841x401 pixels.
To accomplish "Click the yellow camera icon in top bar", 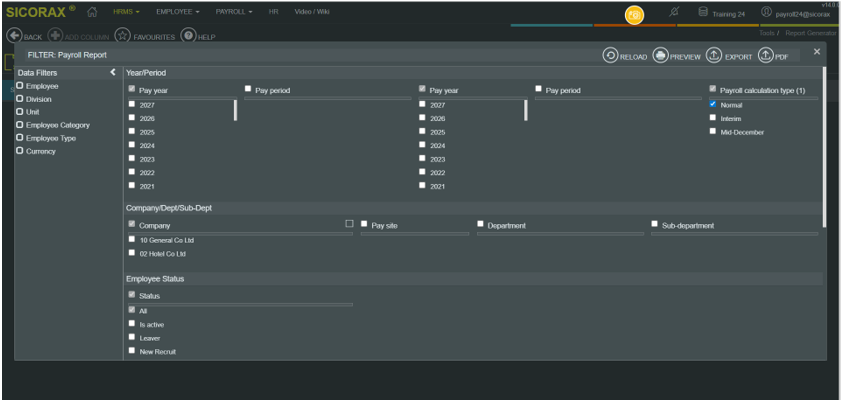I will point(634,15).
